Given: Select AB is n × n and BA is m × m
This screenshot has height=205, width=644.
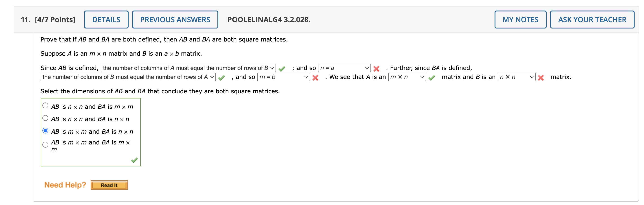Looking at the screenshot, I should pos(45,105).
